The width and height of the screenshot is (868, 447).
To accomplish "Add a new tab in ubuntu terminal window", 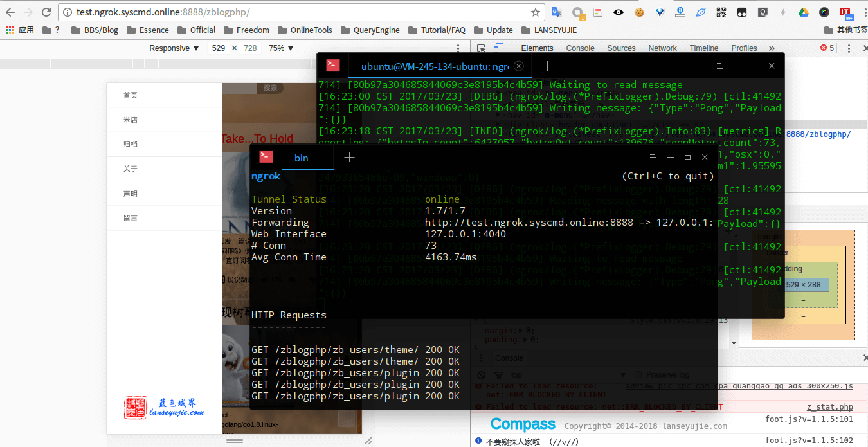I will pos(547,66).
